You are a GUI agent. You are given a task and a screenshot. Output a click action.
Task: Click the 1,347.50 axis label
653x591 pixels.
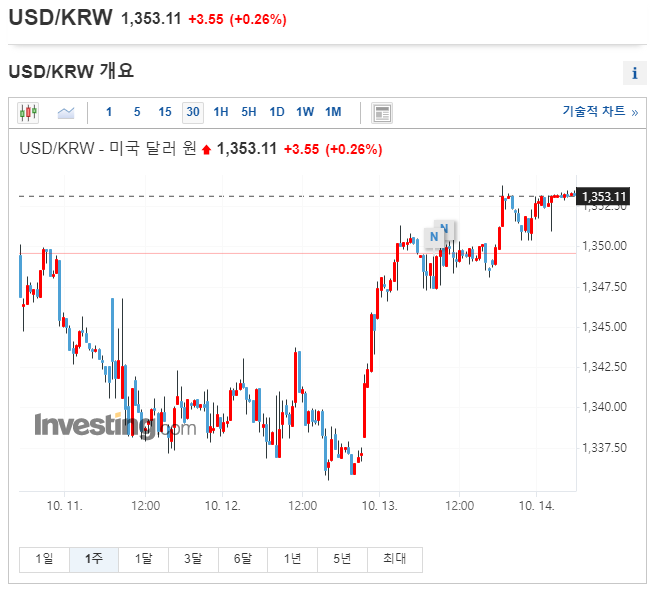604,287
